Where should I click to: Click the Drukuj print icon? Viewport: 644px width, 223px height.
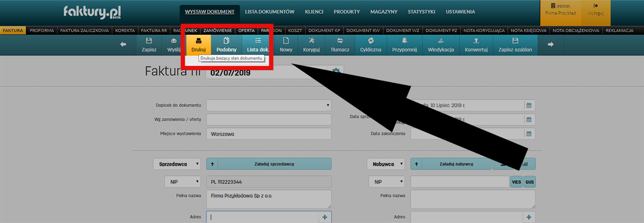(x=199, y=41)
